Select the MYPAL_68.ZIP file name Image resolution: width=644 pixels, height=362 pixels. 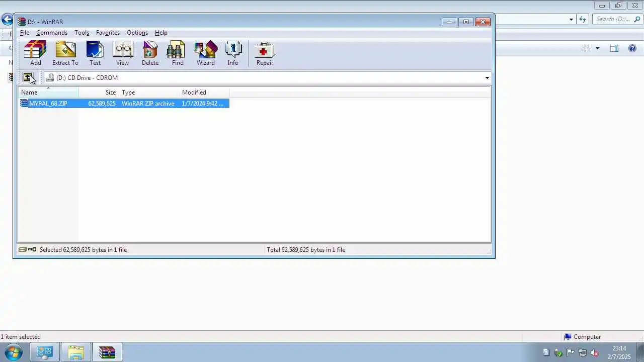[48, 104]
